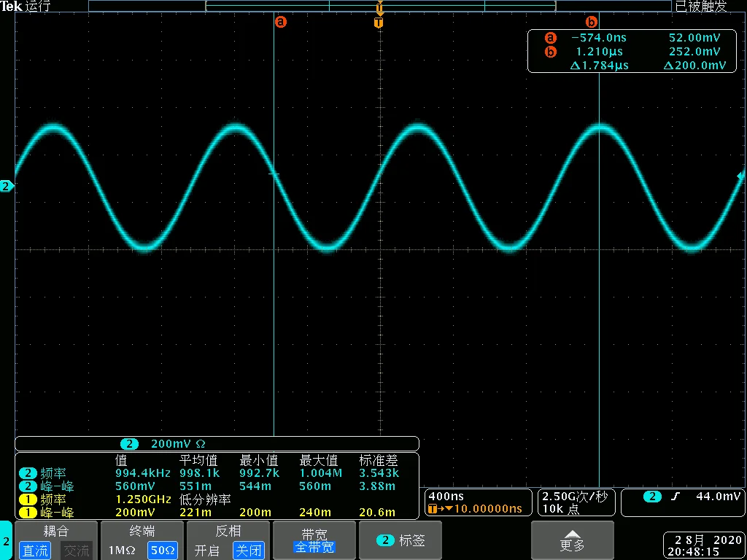
Task: Click trigger level arrow on right edge
Action: (x=741, y=176)
